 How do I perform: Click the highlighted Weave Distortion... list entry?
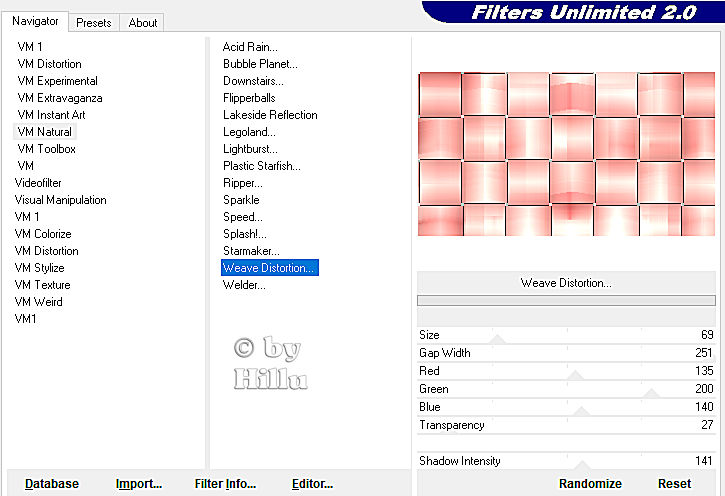tap(270, 268)
